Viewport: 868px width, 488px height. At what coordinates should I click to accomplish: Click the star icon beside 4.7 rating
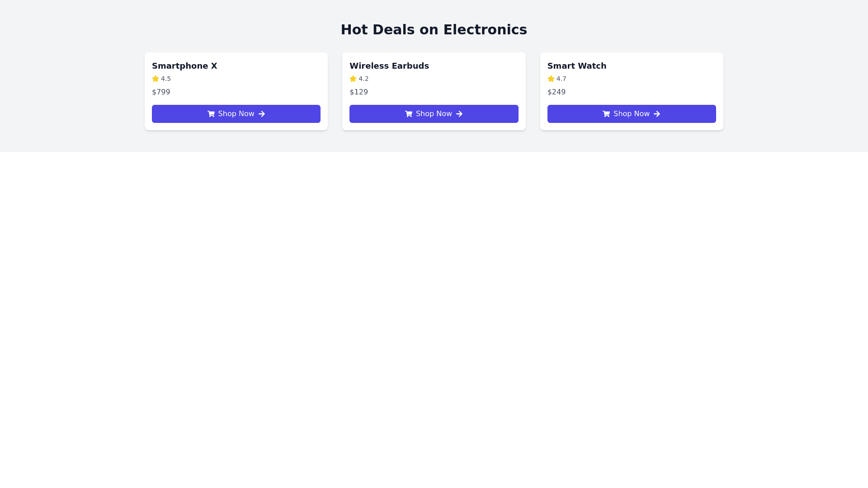(551, 79)
